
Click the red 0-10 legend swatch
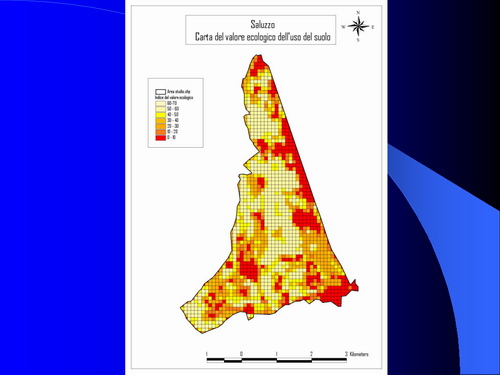tap(161, 138)
